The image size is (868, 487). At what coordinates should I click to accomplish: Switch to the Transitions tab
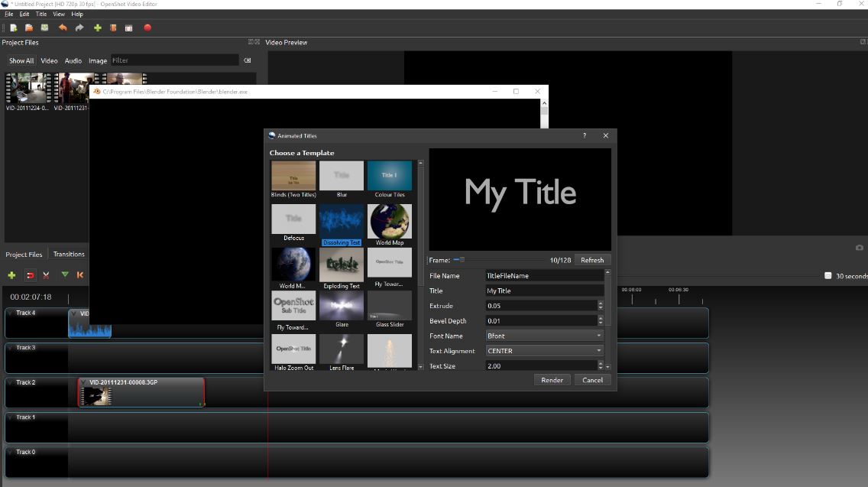click(x=69, y=255)
